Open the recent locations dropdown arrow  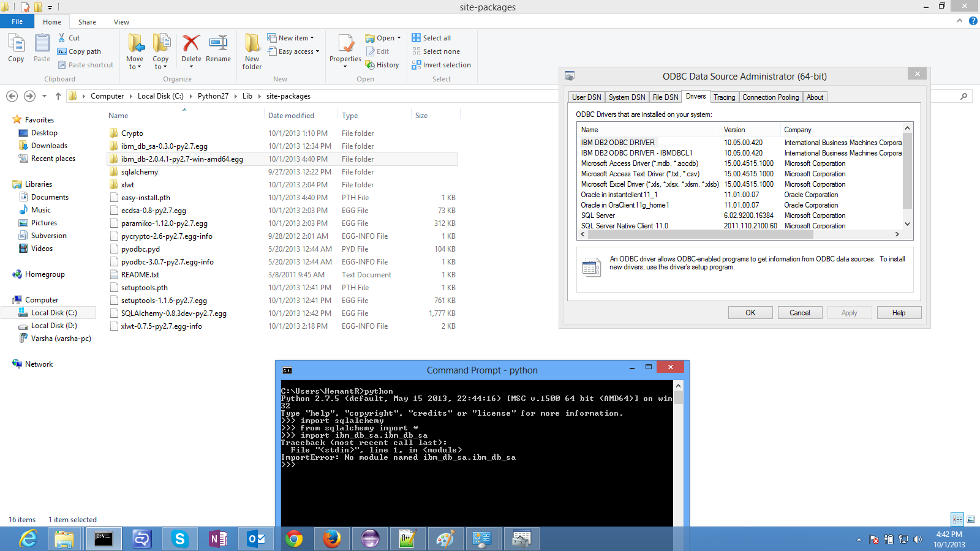44,96
